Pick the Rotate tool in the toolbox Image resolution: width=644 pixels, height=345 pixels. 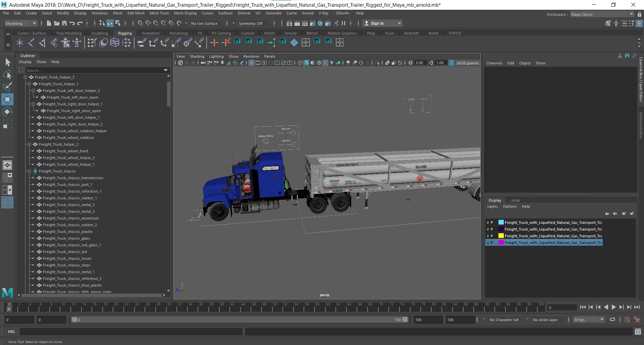(7, 112)
